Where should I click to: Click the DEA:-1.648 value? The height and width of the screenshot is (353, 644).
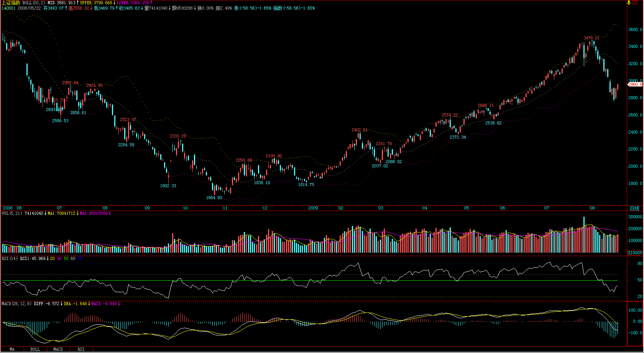click(x=75, y=304)
